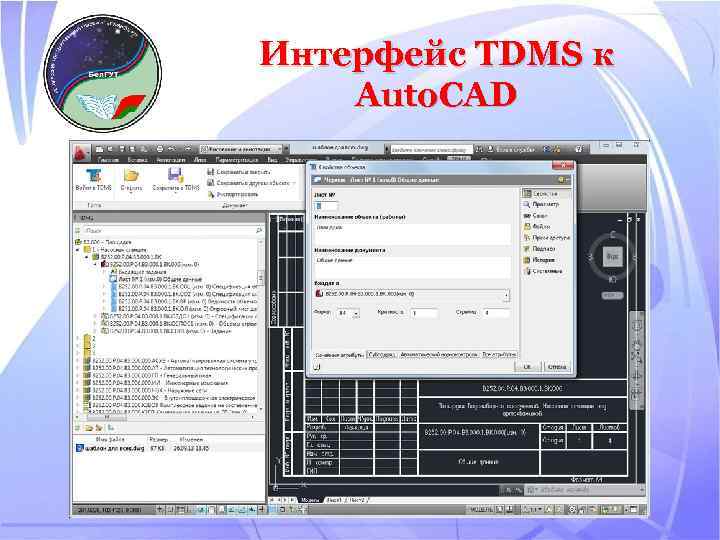The image size is (720, 540).
Task: Click the TDMS panel Поиск field
Action: click(x=169, y=230)
